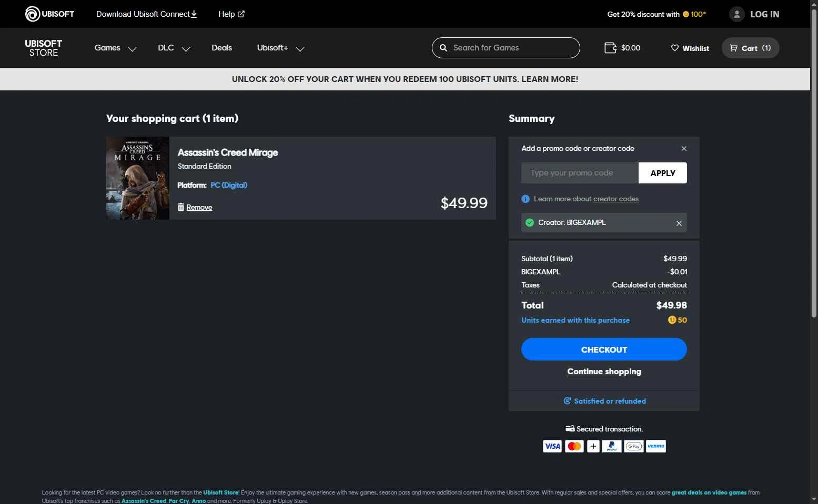The width and height of the screenshot is (818, 504).
Task: Click the download arrow icon beside Ubisoft Connect
Action: coord(194,14)
